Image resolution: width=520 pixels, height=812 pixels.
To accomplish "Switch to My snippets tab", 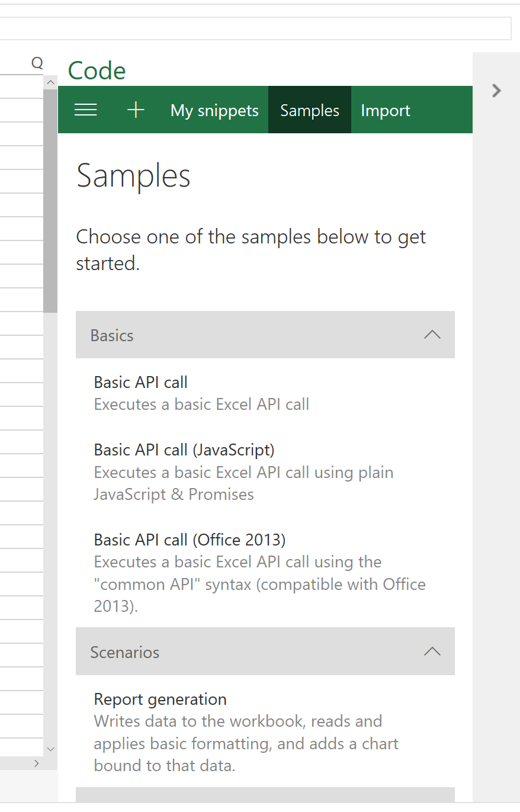I will (214, 110).
